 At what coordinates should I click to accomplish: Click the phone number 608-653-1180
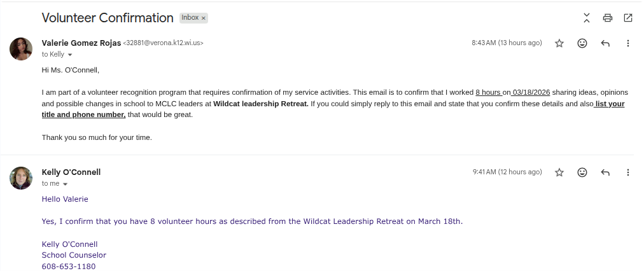69,267
